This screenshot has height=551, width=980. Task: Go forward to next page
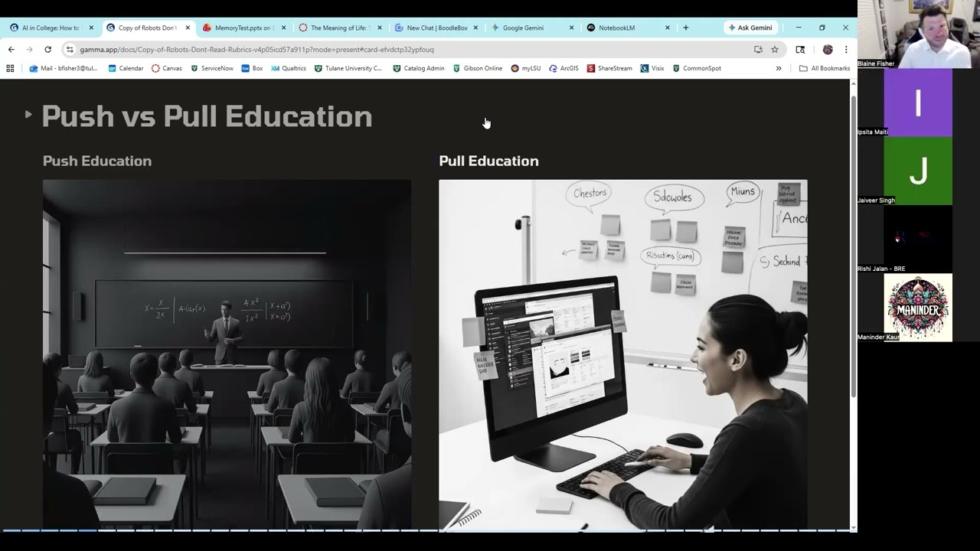[29, 49]
